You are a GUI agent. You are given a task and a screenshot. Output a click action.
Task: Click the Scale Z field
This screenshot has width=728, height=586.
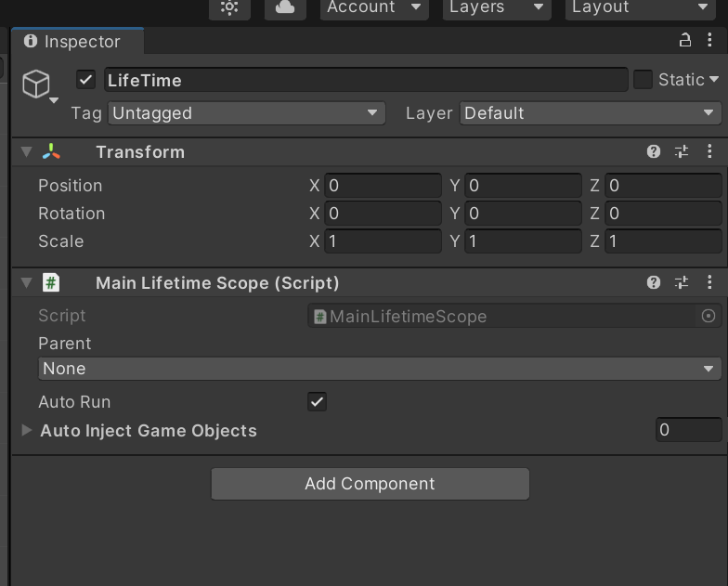point(663,241)
